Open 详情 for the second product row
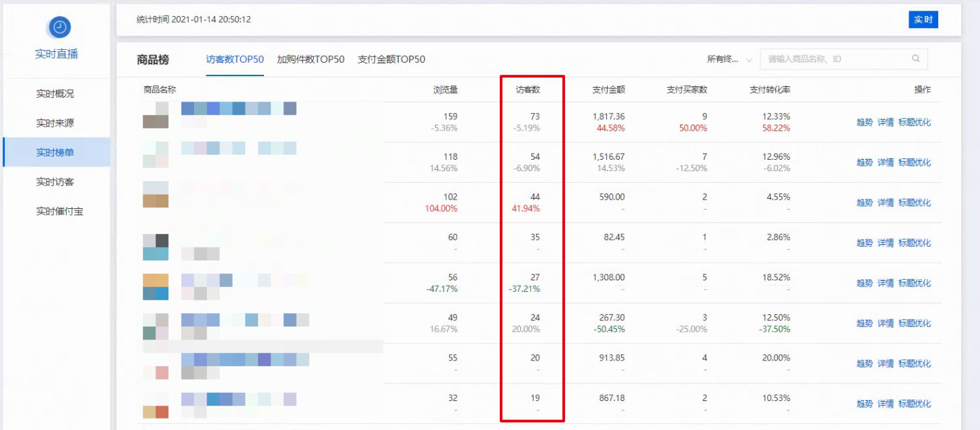Screen dimensions: 980x430 tap(886, 162)
